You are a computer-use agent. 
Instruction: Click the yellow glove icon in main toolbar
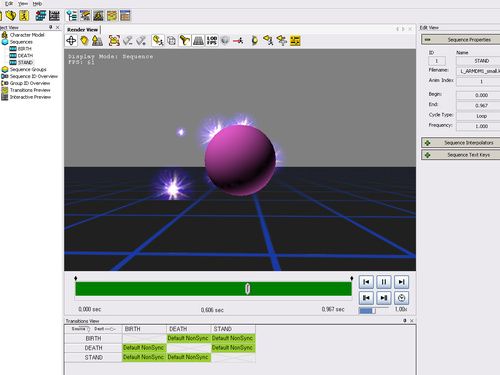click(x=11, y=15)
